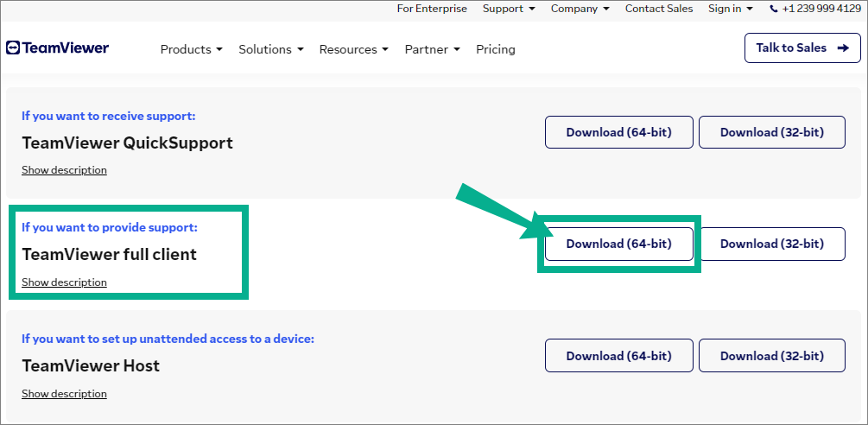The height and width of the screenshot is (425, 868).
Task: Open the Partner menu
Action: (433, 49)
